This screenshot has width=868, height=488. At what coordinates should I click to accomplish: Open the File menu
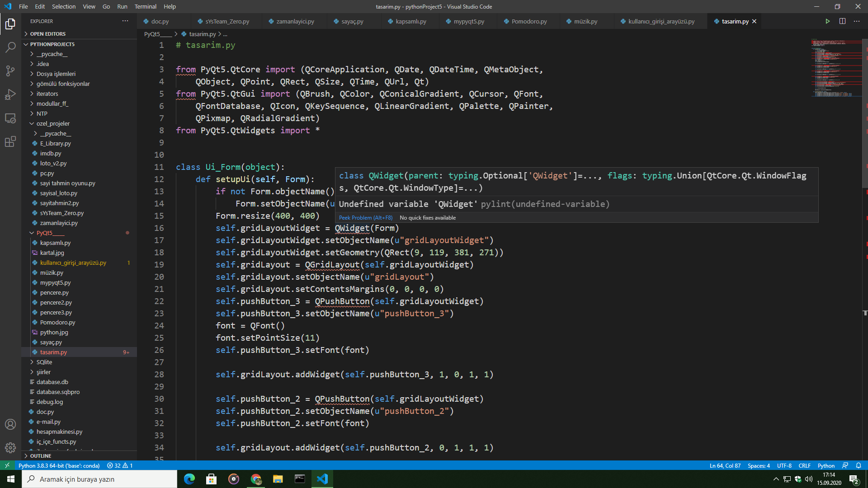pos(24,6)
